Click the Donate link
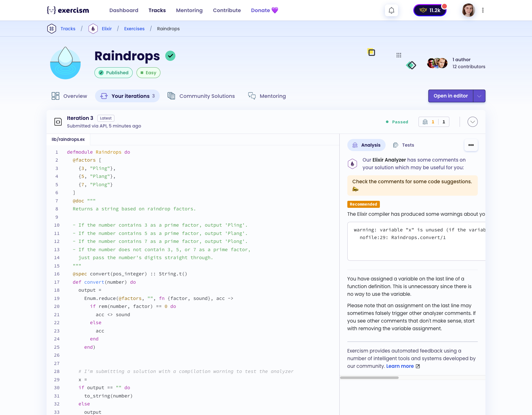 point(264,10)
